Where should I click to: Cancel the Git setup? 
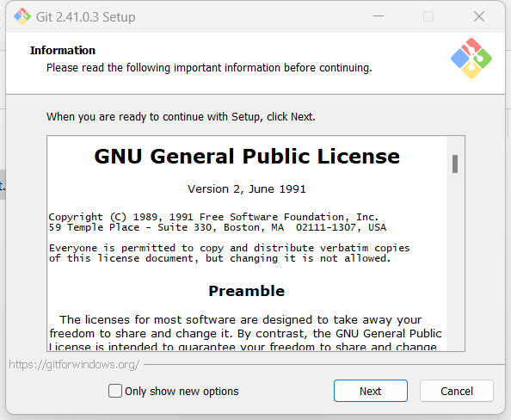(x=457, y=391)
